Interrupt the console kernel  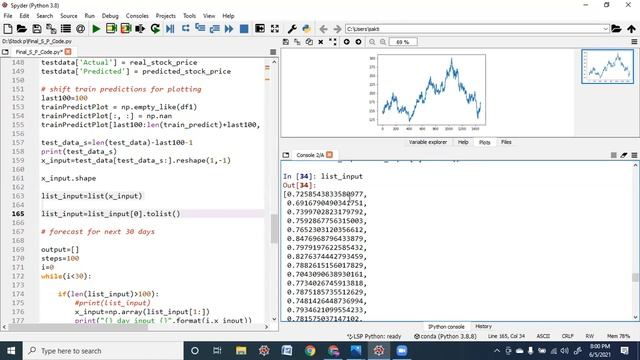[x=613, y=155]
